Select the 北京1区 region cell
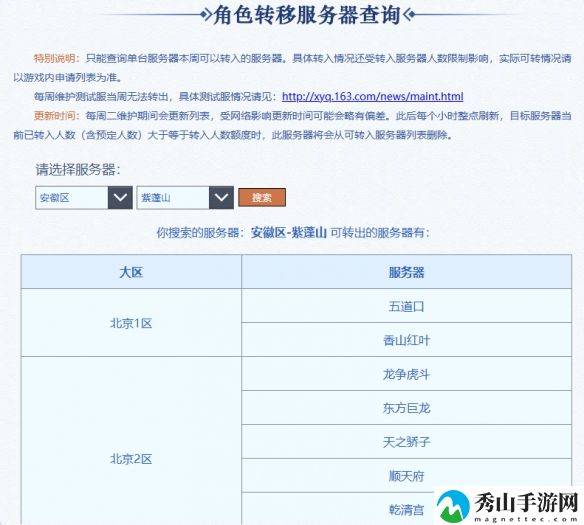Image resolution: width=584 pixels, height=525 pixels. [131, 323]
